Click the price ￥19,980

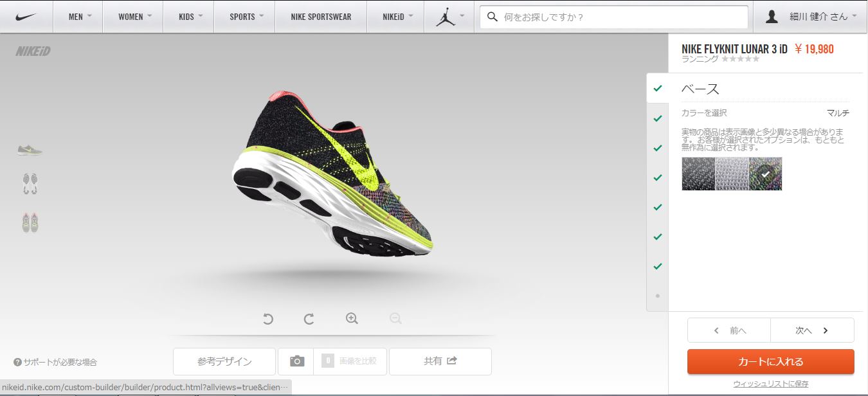(x=814, y=49)
